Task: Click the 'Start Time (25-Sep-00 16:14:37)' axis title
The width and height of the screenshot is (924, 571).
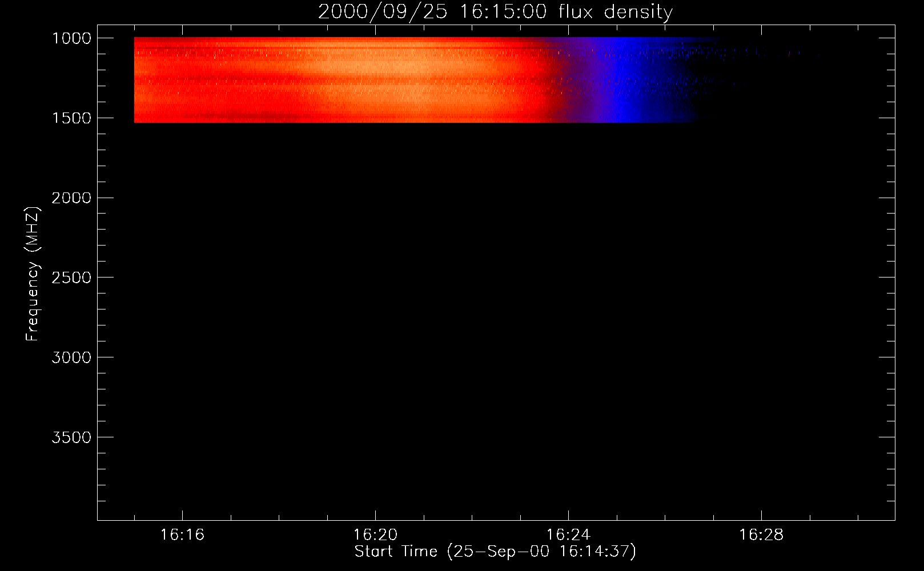Action: pos(495,552)
